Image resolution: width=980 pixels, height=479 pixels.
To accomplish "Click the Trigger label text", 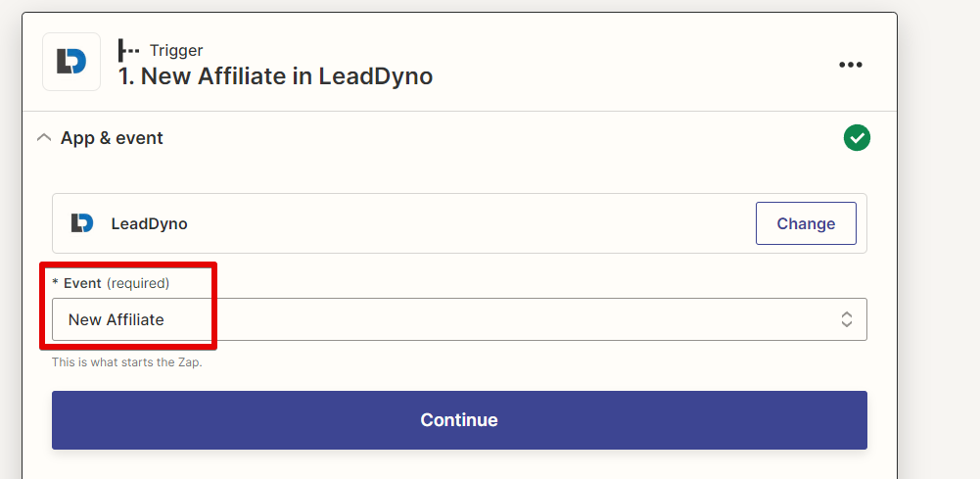I will click(x=176, y=51).
